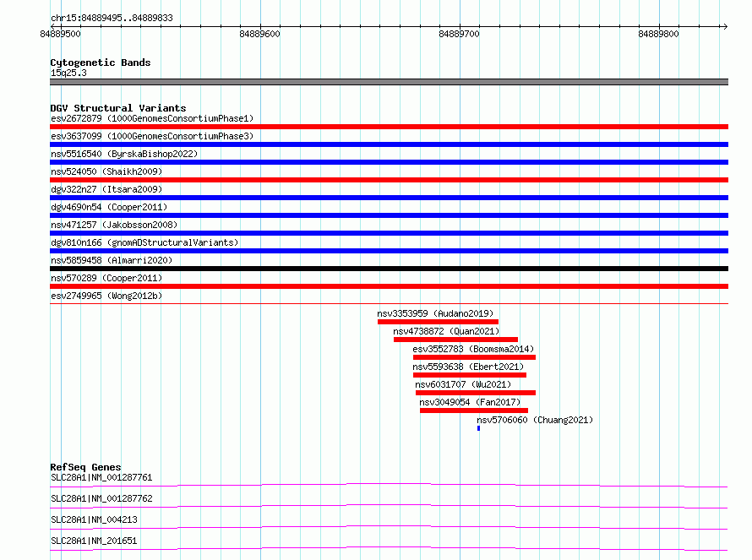Click the blue bar under dgv322n27 (Itsara2009)
The height and width of the screenshot is (560, 752).
tap(389, 198)
